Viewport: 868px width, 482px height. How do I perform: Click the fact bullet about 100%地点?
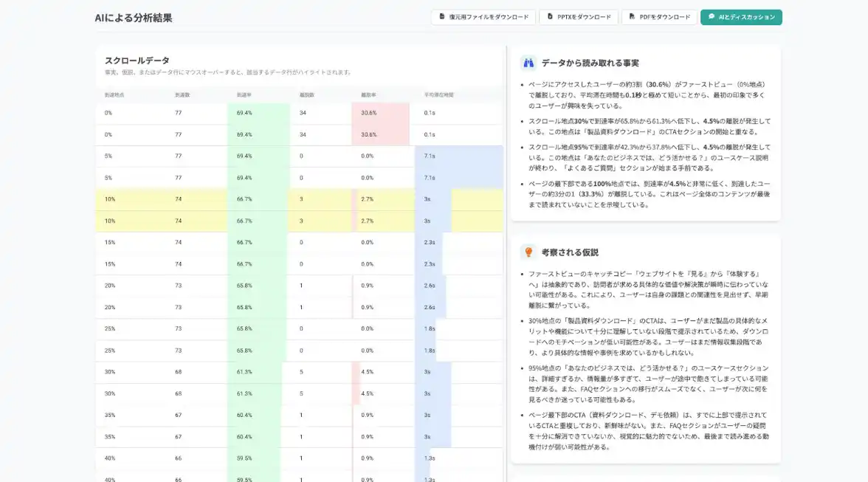pyautogui.click(x=647, y=194)
